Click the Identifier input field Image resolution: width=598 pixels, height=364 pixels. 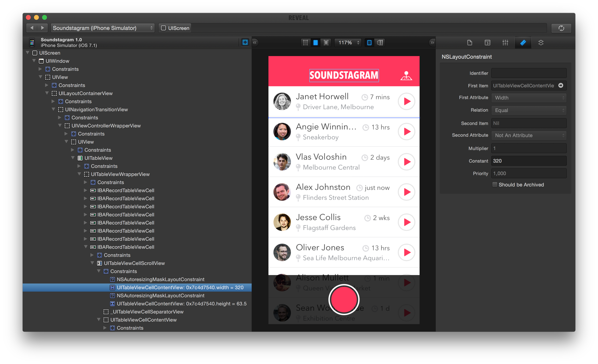[529, 73]
